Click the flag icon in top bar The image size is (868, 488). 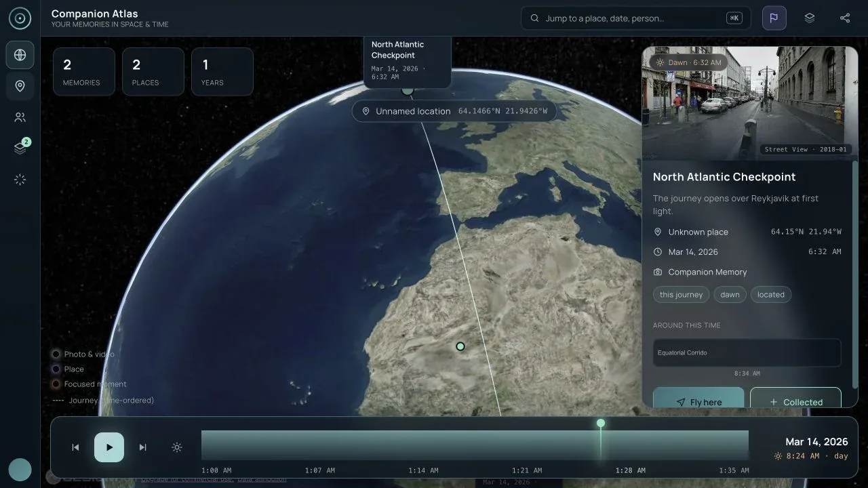[x=774, y=18]
